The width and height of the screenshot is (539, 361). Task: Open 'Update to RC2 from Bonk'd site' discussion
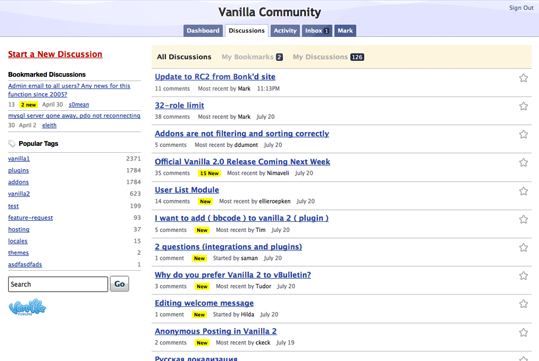pos(215,77)
